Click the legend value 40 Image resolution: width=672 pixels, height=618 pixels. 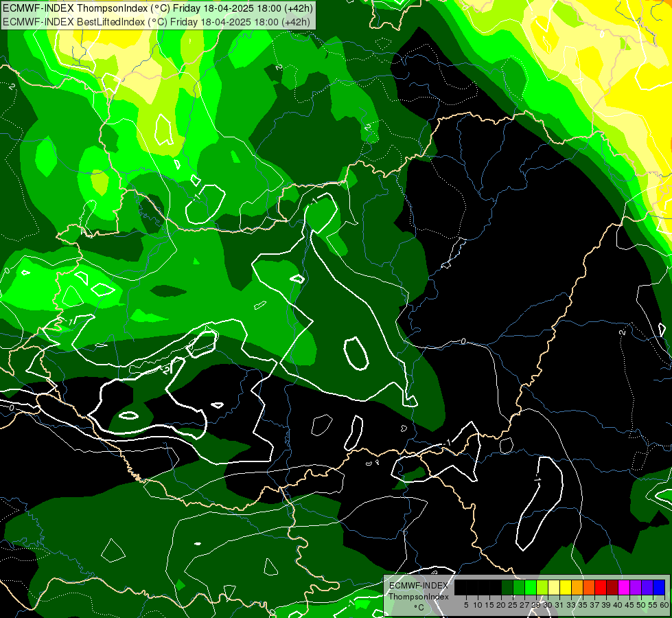tap(618, 605)
